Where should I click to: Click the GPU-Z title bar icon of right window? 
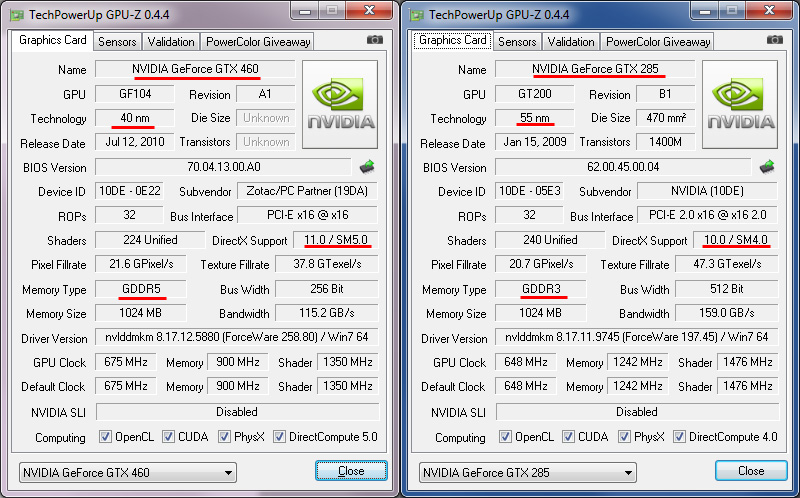pyautogui.click(x=417, y=14)
